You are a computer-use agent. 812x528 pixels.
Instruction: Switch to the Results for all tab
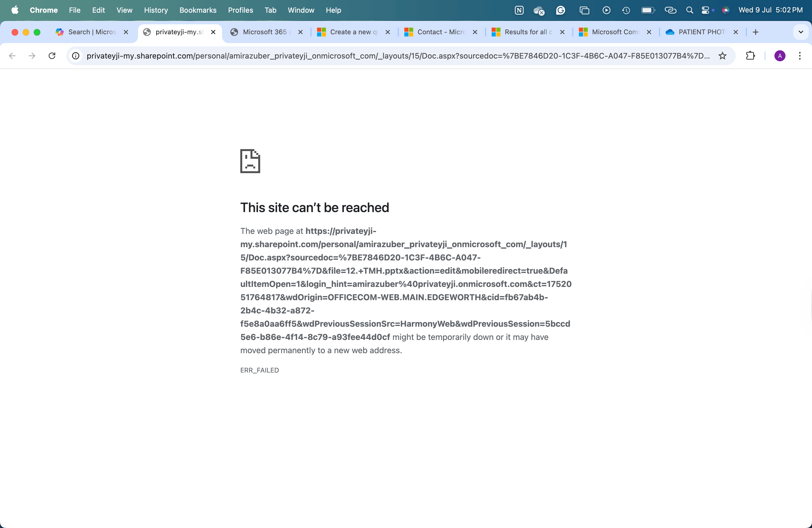point(528,32)
